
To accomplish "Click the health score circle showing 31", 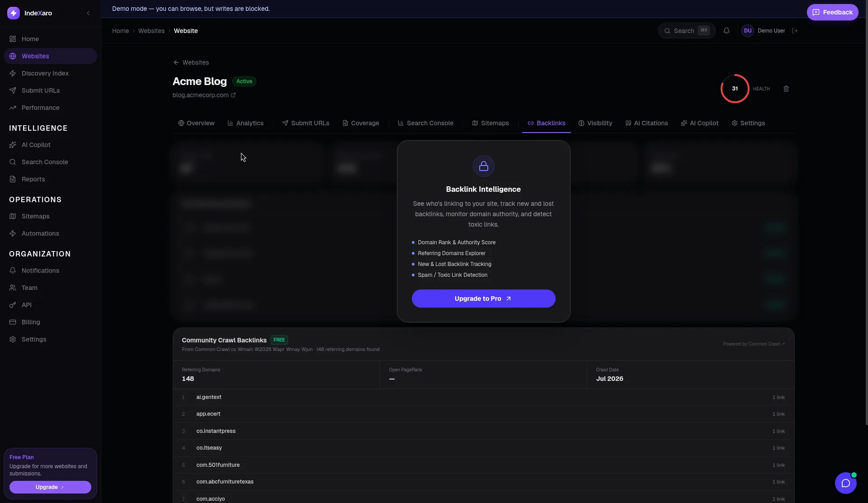I will click(x=735, y=89).
